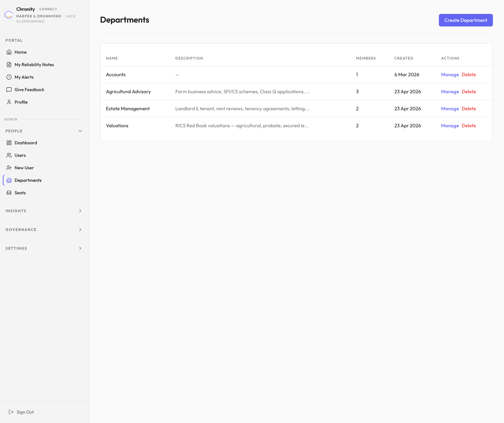
Task: Manage the Agricultural Advisory department
Action: pos(450,92)
